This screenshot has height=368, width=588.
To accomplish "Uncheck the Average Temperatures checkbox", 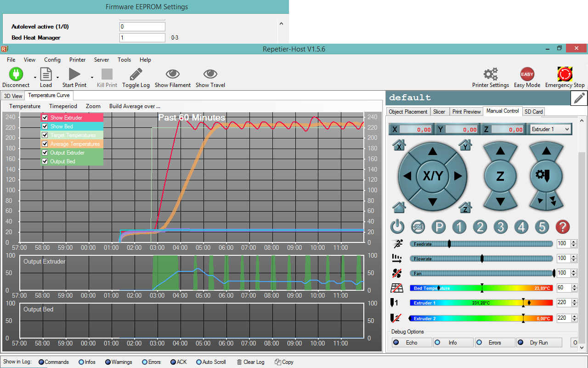I will click(45, 144).
